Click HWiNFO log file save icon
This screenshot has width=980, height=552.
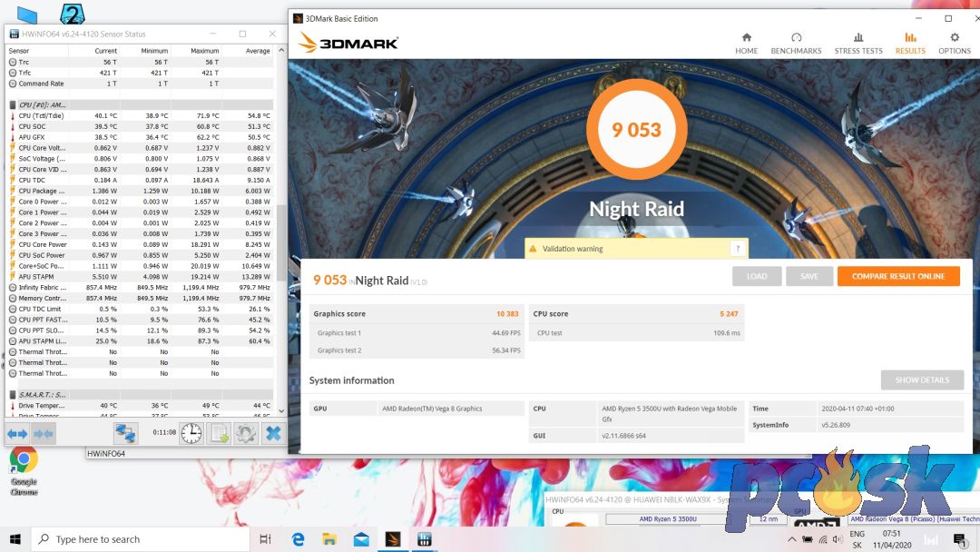220,433
